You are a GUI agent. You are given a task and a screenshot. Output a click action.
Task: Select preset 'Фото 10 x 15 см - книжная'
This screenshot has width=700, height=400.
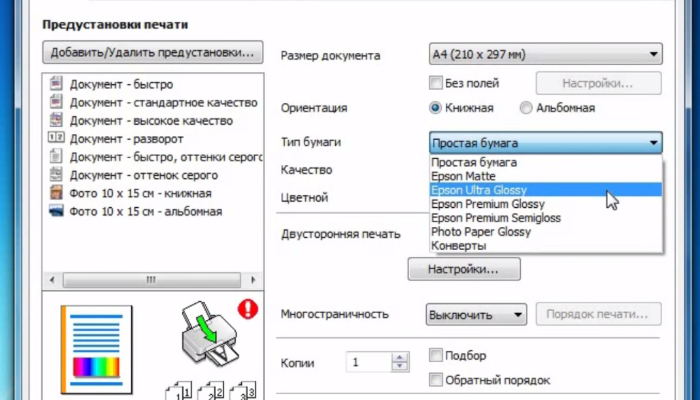(140, 193)
